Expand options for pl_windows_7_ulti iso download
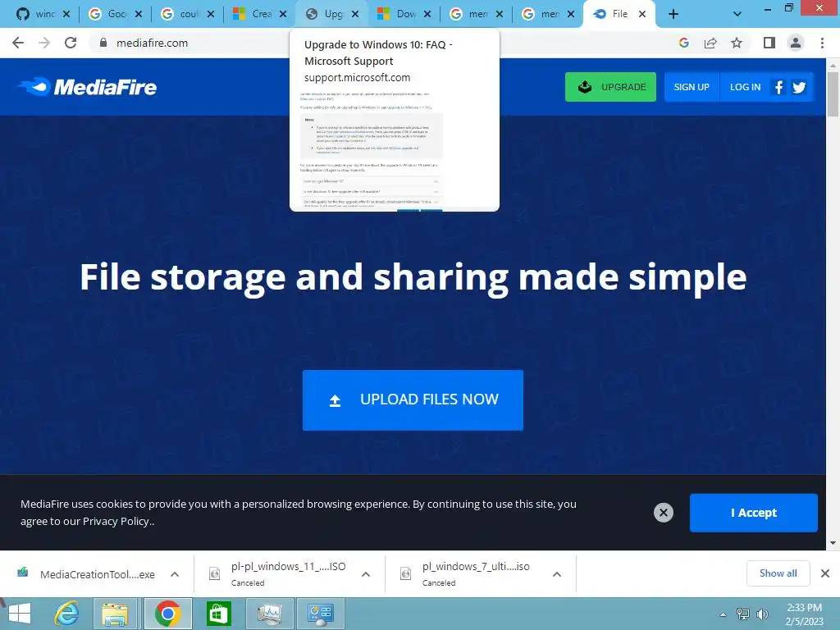Viewport: 840px width, 630px height. coord(557,574)
